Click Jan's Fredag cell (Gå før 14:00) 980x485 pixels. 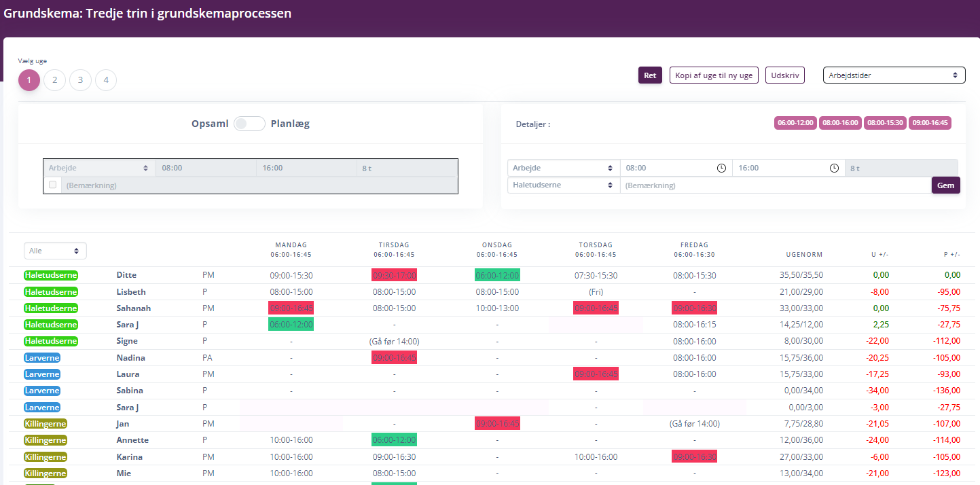pyautogui.click(x=694, y=423)
